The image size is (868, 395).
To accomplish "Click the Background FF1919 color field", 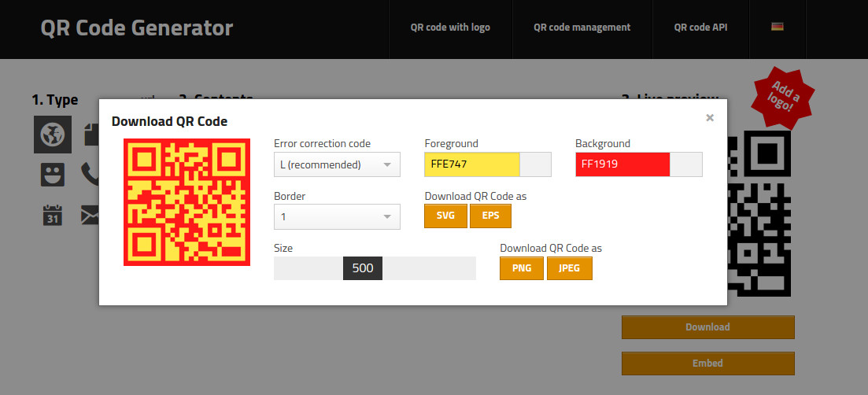I will (622, 164).
